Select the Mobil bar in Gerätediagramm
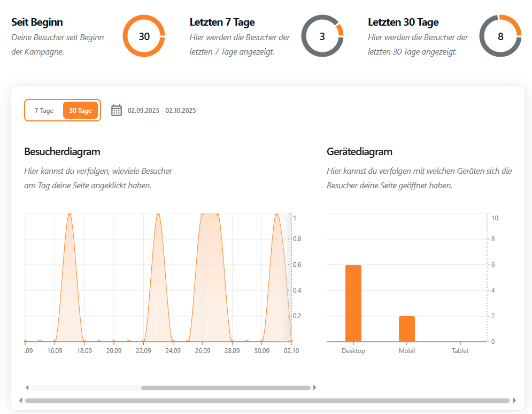The height and width of the screenshot is (414, 532). [x=407, y=329]
